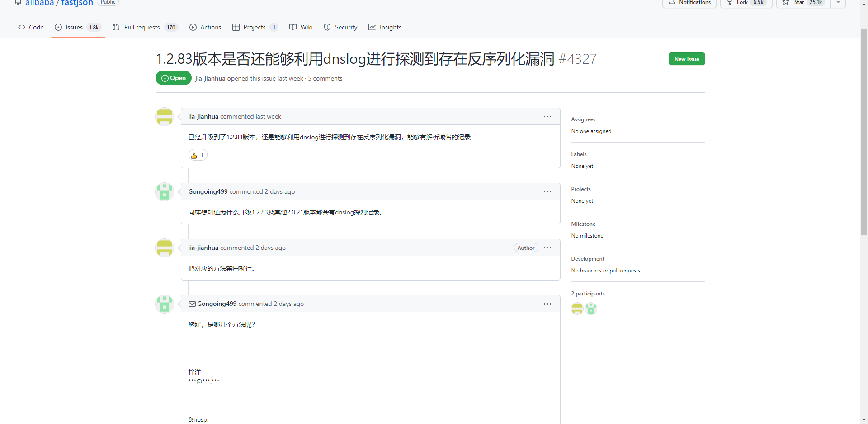Screen dimensions: 868x424
Task: Click the Fork repository button
Action: 746,3
